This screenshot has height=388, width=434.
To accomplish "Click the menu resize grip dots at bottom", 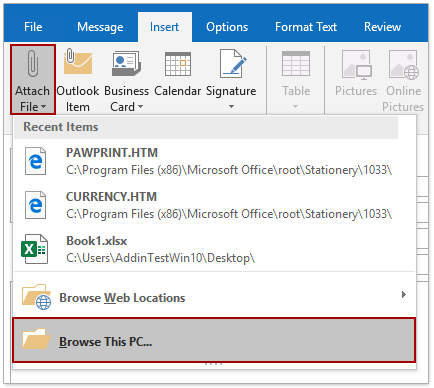I will (x=213, y=364).
